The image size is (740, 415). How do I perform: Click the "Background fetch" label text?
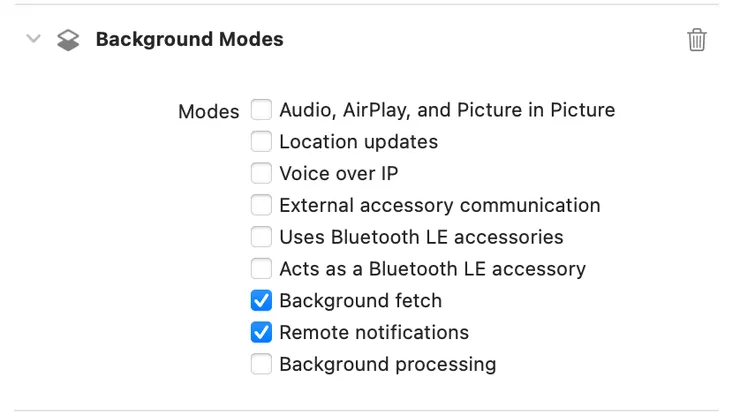(x=360, y=300)
